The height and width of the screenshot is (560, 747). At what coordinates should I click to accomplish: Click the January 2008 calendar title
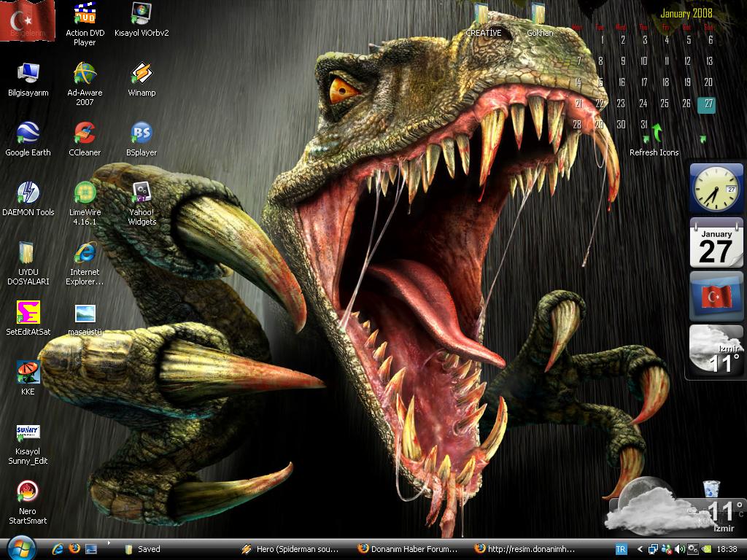point(686,13)
